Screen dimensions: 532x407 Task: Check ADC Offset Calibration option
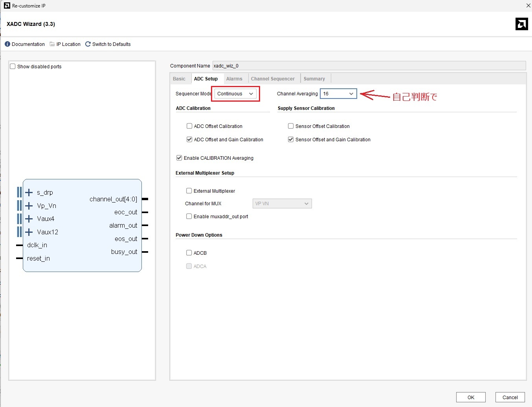(x=189, y=126)
